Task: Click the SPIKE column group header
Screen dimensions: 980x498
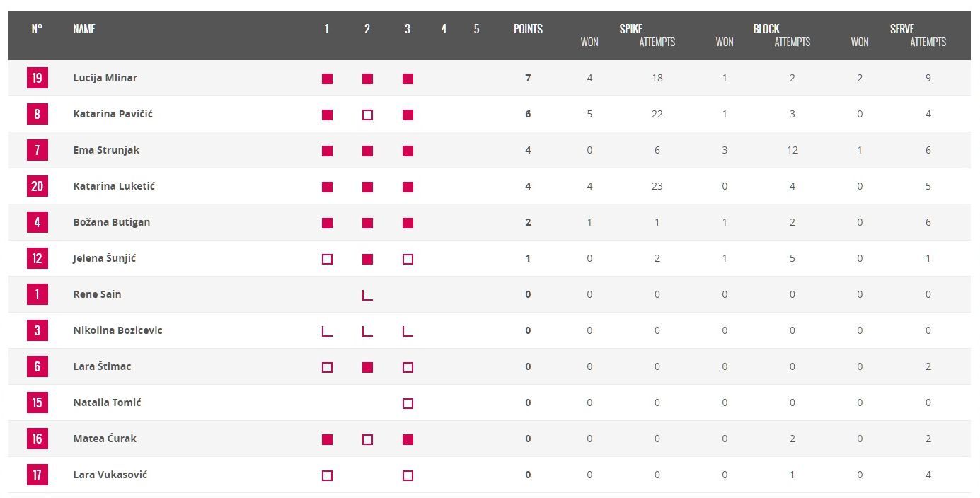Action: [x=630, y=29]
